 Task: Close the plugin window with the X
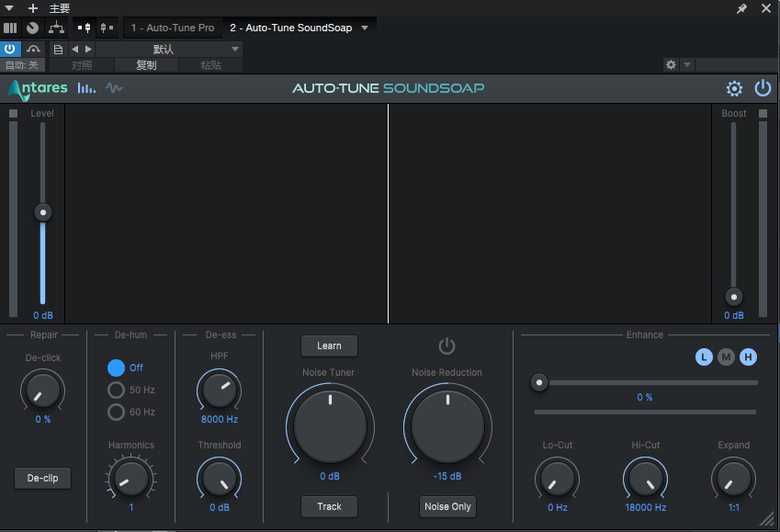pyautogui.click(x=766, y=8)
